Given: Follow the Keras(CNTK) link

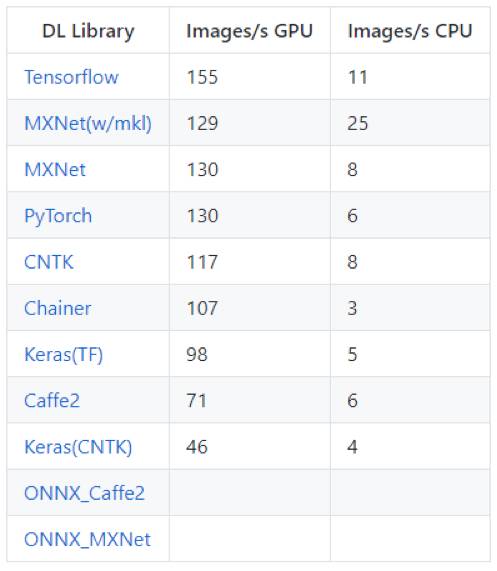Looking at the screenshot, I should pyautogui.click(x=78, y=447).
